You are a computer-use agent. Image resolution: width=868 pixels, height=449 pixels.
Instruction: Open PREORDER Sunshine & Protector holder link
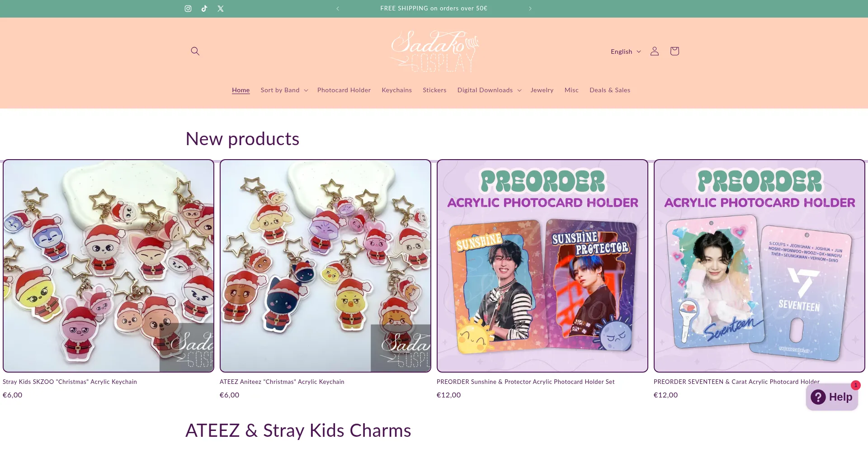pyautogui.click(x=526, y=382)
